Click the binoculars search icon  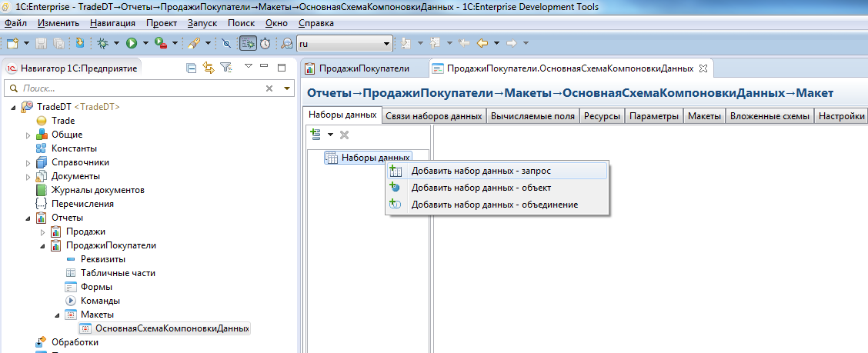(x=287, y=43)
